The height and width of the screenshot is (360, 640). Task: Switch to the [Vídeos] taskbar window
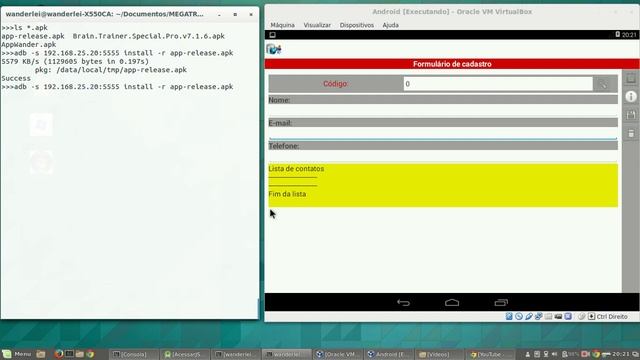click(x=439, y=354)
